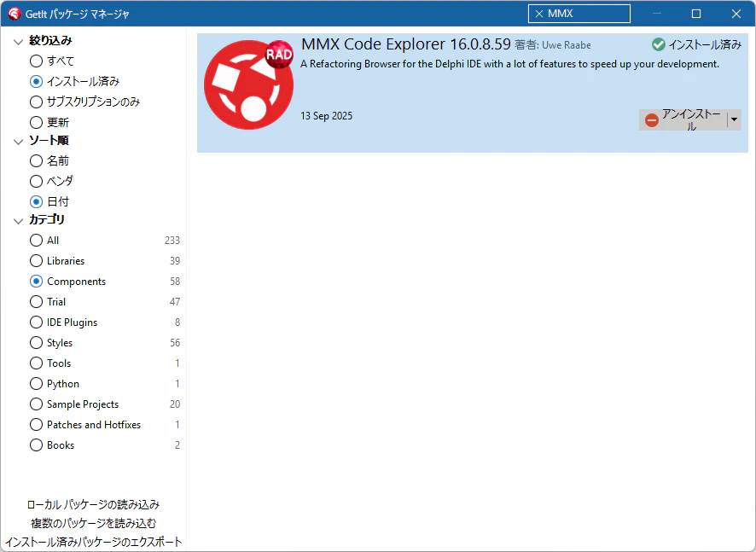Click the カテゴリ section heading text
The width and height of the screenshot is (756, 552).
[47, 219]
